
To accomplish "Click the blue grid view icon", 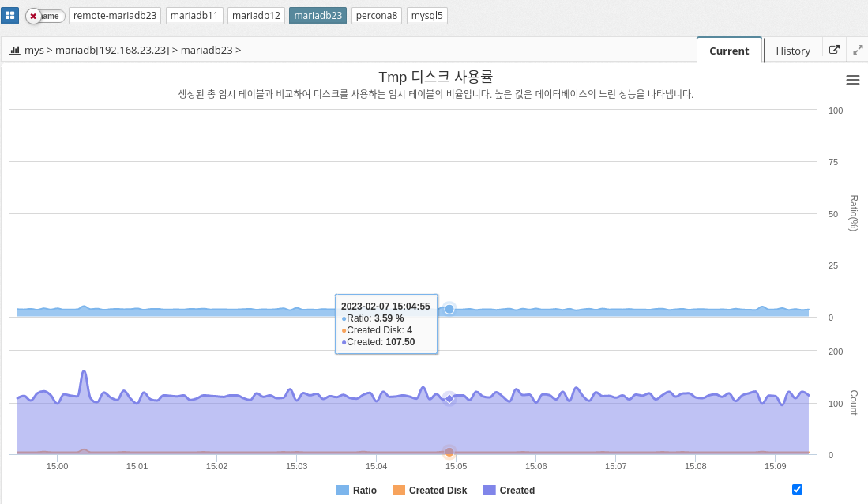I will [x=10, y=16].
